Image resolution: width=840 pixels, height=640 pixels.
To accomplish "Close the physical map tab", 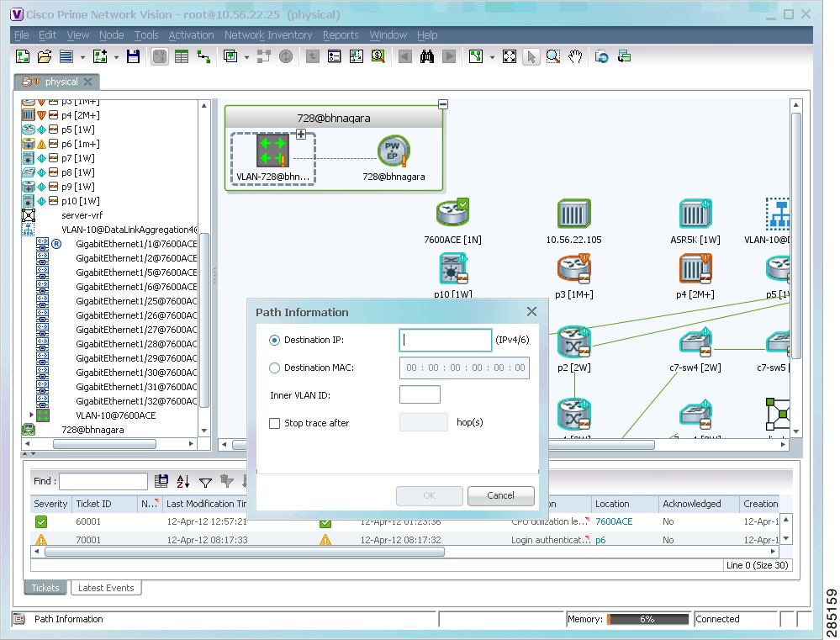I will pos(87,82).
